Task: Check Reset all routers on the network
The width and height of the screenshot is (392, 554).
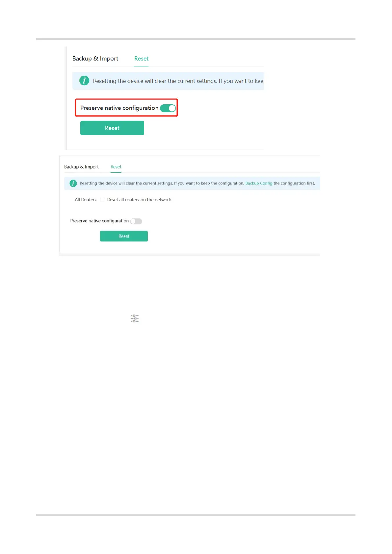Action: (102, 200)
